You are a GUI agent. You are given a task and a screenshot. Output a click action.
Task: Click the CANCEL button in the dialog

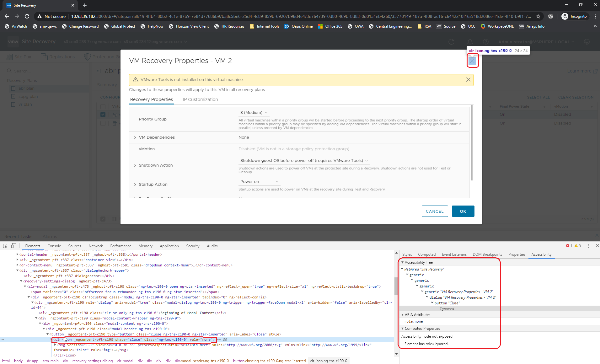point(435,211)
